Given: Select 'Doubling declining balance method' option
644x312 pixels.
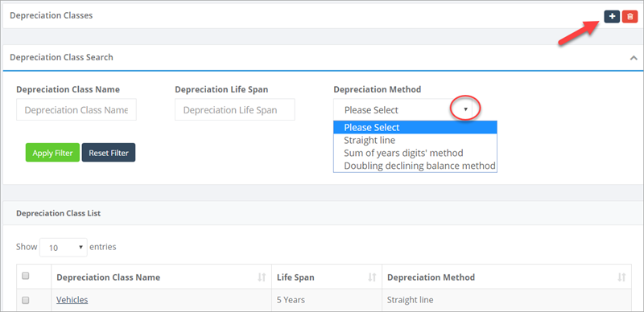Looking at the screenshot, I should point(415,166).
